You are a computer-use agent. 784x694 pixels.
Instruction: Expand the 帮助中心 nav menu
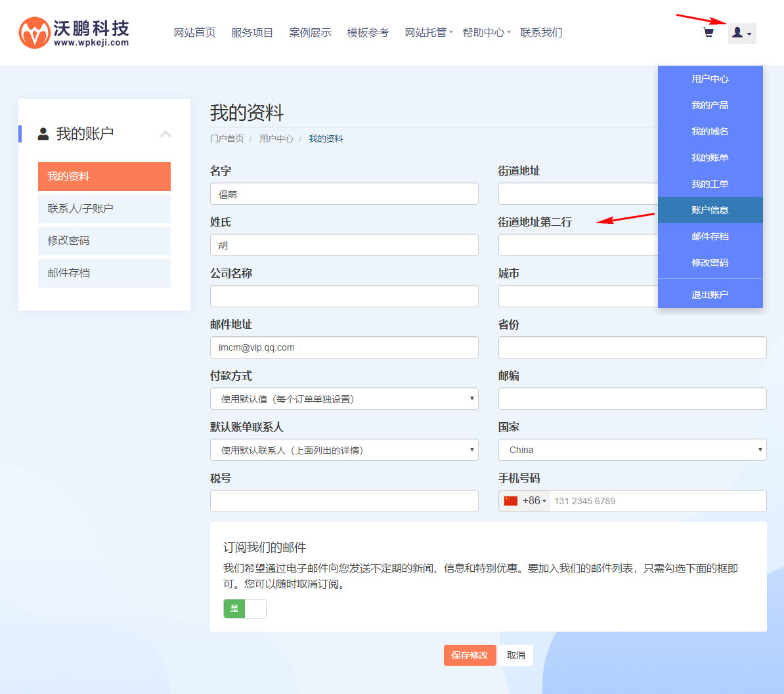pos(487,32)
